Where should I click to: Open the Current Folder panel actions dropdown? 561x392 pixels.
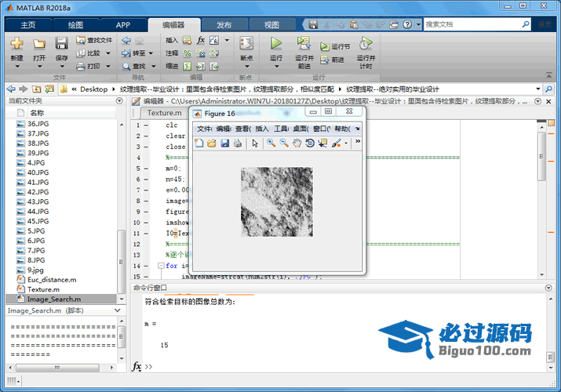click(120, 101)
